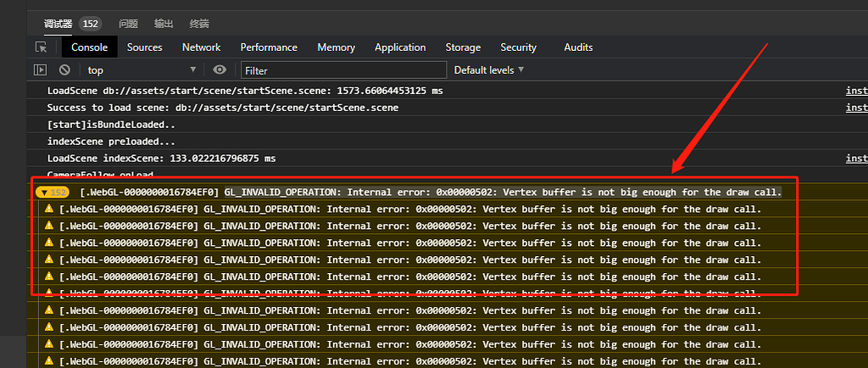Toggle the console sidebar panel icon
Screen dimensions: 868x368
tap(40, 70)
